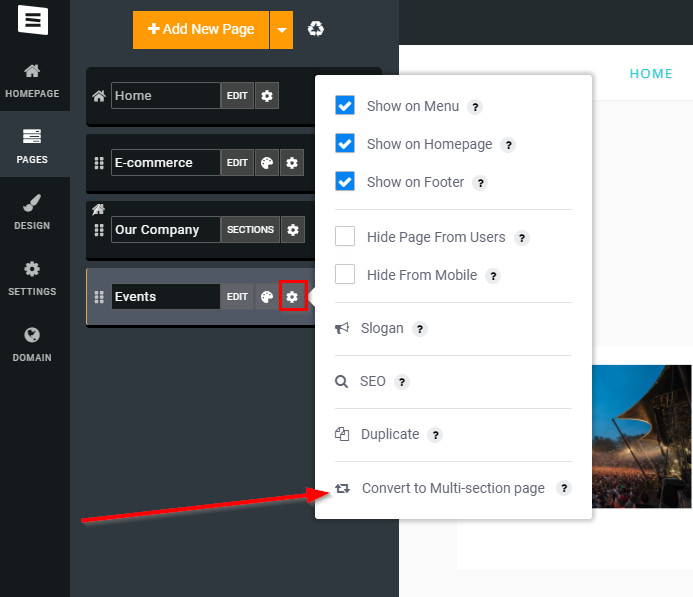The image size is (693, 597).
Task: Click the Our Company page name field
Action: 166,230
